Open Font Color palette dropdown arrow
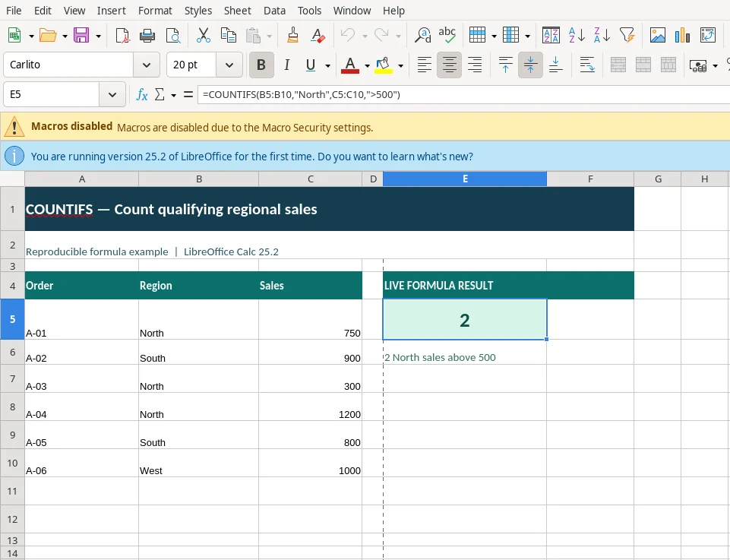The width and height of the screenshot is (730, 560). [367, 65]
